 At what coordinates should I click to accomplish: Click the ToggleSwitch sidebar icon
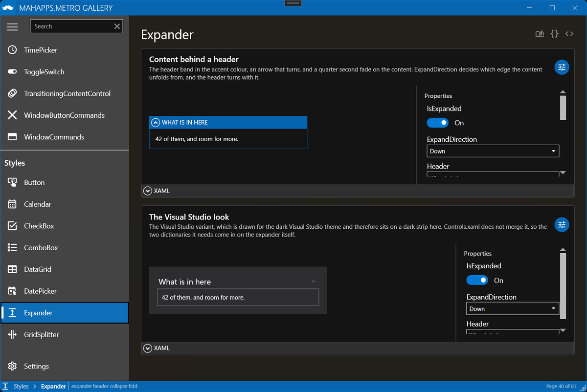(12, 72)
